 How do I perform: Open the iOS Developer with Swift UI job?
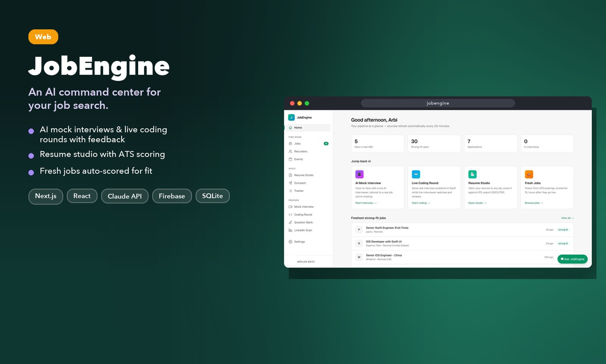[x=463, y=243]
